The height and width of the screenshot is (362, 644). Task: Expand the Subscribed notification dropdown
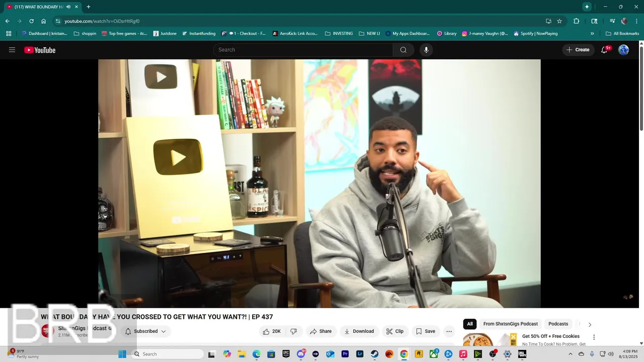[145, 331]
